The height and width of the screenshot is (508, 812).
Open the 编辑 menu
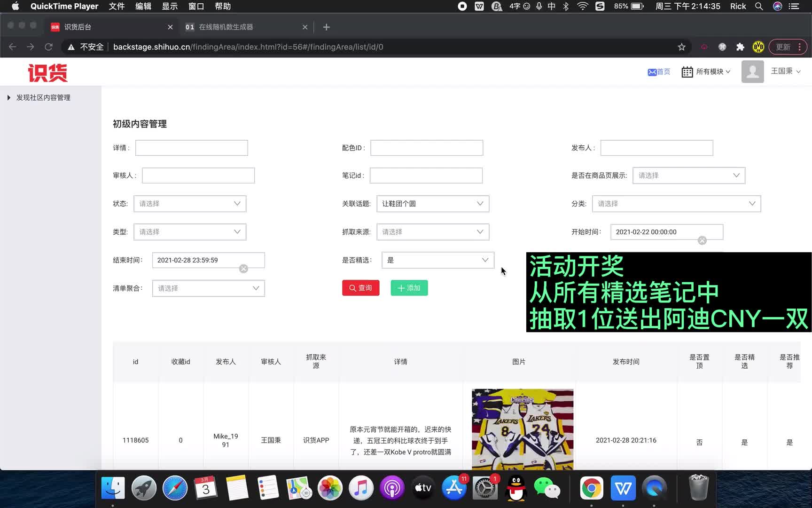tap(143, 6)
